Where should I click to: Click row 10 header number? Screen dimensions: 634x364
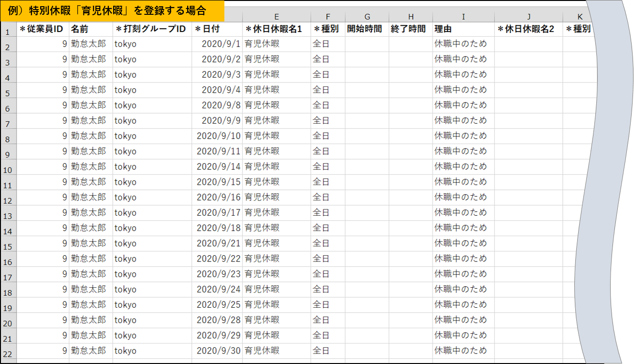(8, 170)
